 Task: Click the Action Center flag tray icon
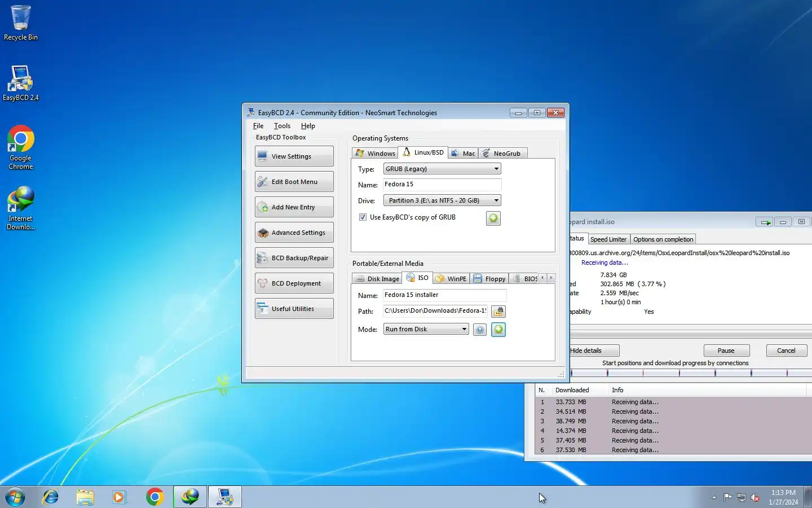[x=727, y=497]
